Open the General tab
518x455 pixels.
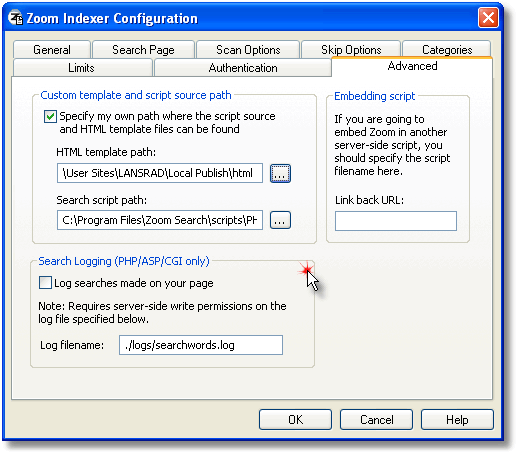click(x=52, y=50)
